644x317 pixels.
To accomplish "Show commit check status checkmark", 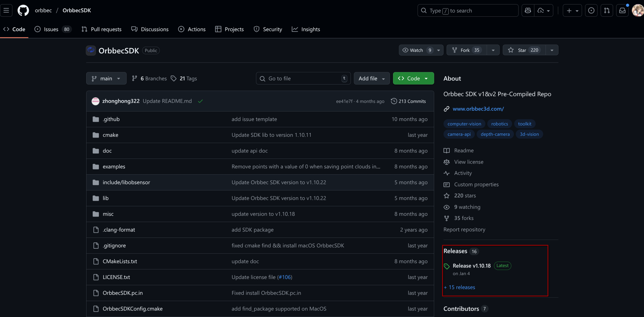I will (200, 101).
